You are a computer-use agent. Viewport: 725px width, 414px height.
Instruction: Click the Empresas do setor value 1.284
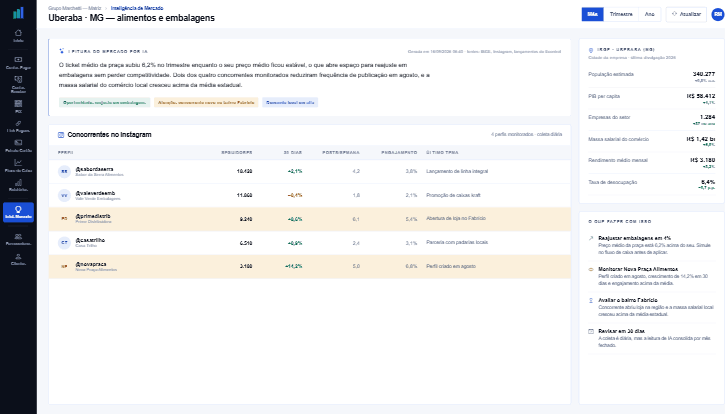pyautogui.click(x=707, y=117)
